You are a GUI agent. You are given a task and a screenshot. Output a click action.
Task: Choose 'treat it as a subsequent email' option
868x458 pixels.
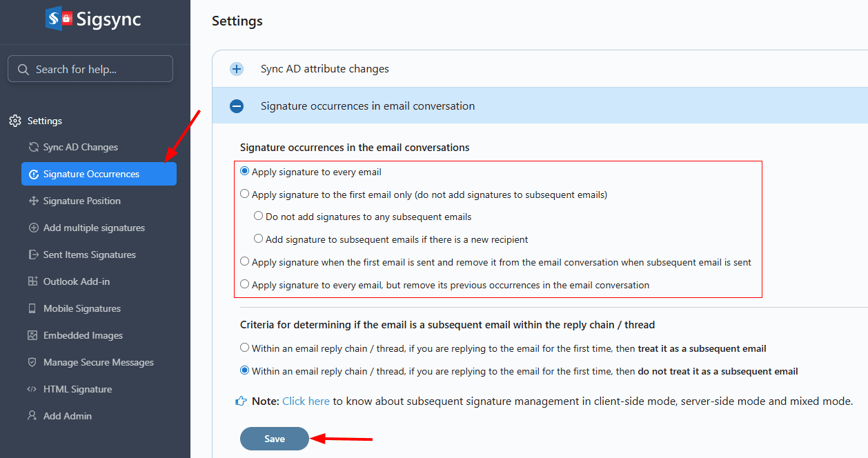(244, 348)
